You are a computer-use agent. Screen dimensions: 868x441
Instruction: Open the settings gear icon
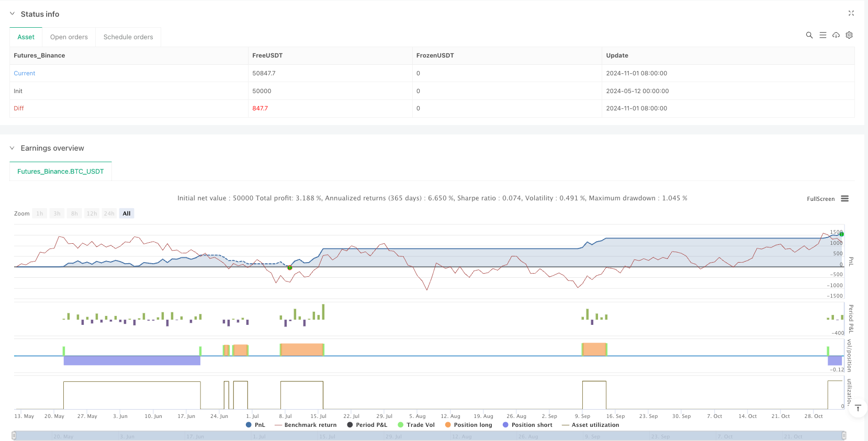tap(849, 35)
